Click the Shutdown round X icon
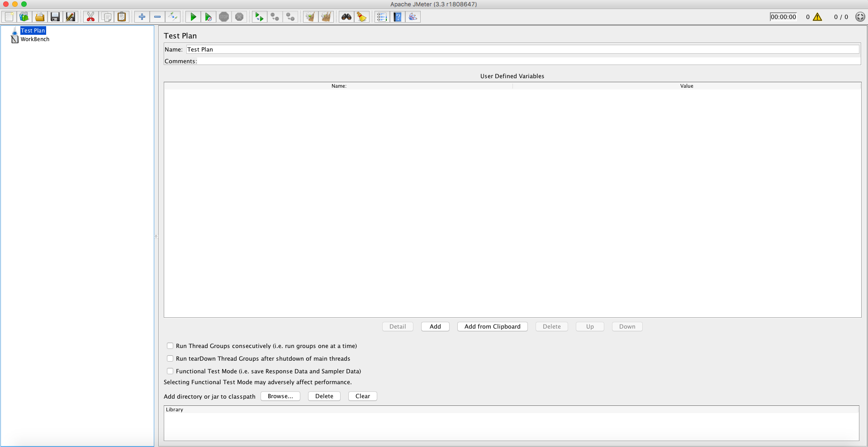The image size is (868, 447). 239,17
